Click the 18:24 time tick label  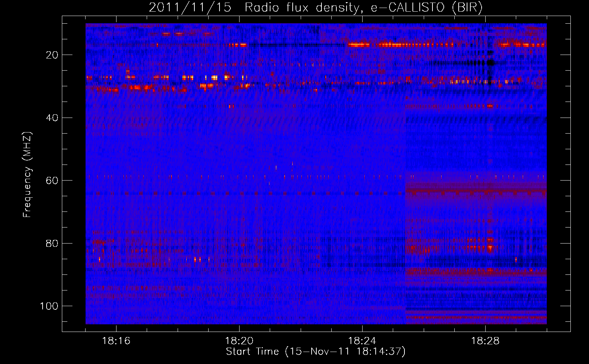pyautogui.click(x=362, y=341)
